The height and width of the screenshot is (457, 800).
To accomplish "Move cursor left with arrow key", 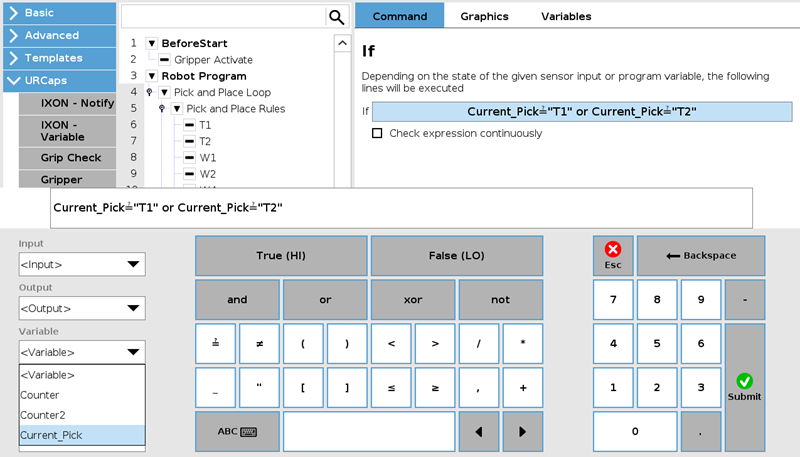I will point(479,431).
